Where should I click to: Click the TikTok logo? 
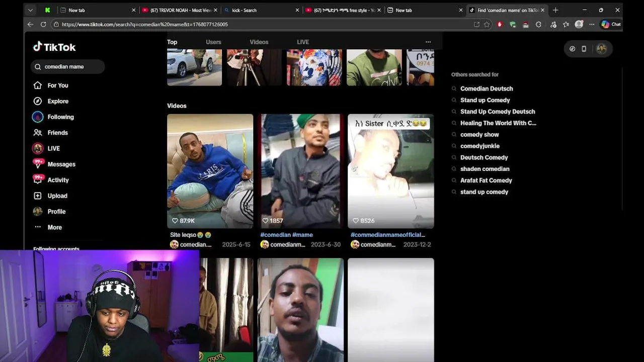click(x=54, y=47)
